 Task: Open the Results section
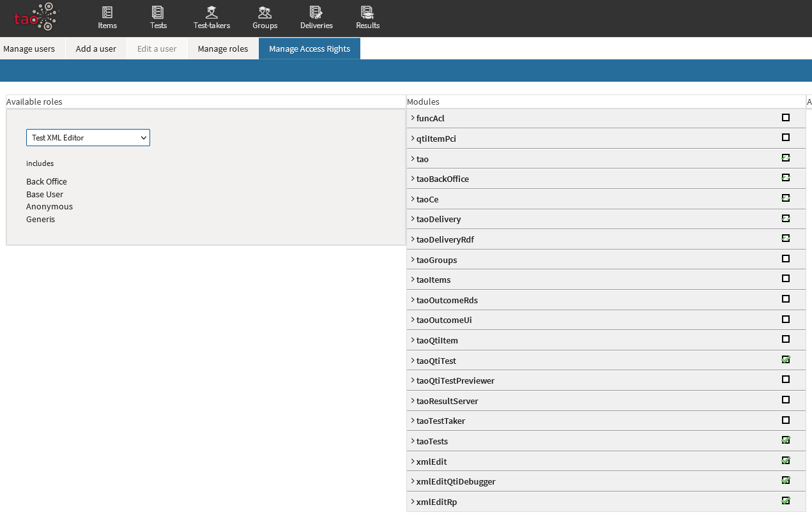point(367,17)
